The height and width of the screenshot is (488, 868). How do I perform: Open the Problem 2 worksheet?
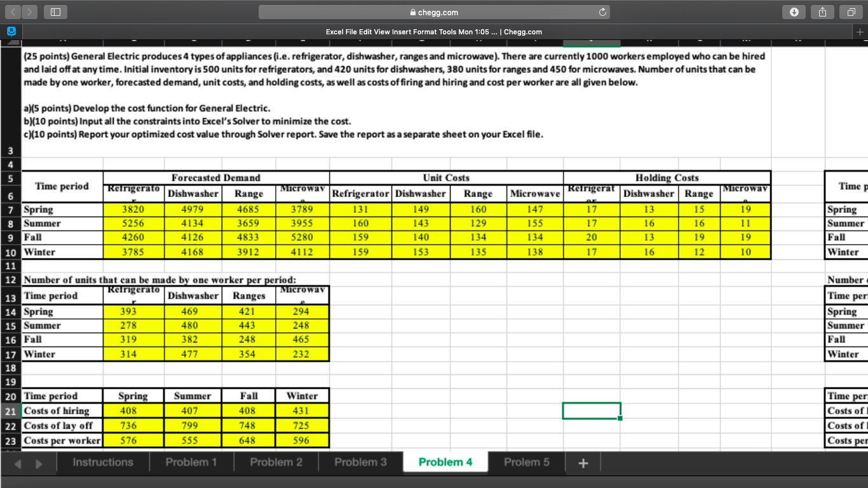pos(276,463)
